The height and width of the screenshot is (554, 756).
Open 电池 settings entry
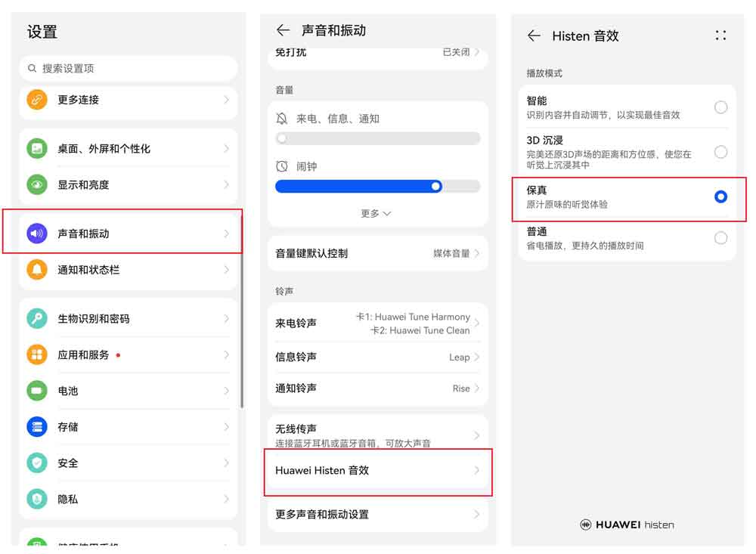pyautogui.click(x=129, y=391)
